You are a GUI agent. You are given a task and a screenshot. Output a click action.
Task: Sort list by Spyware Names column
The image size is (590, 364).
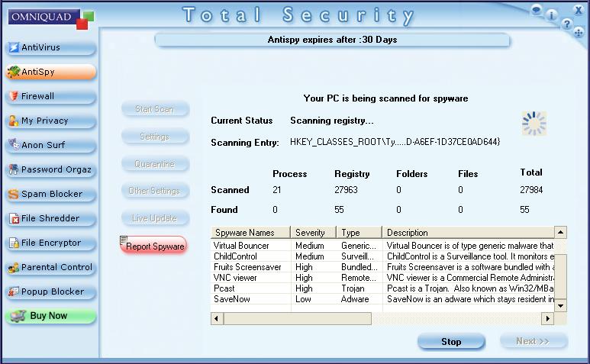[x=250, y=233]
